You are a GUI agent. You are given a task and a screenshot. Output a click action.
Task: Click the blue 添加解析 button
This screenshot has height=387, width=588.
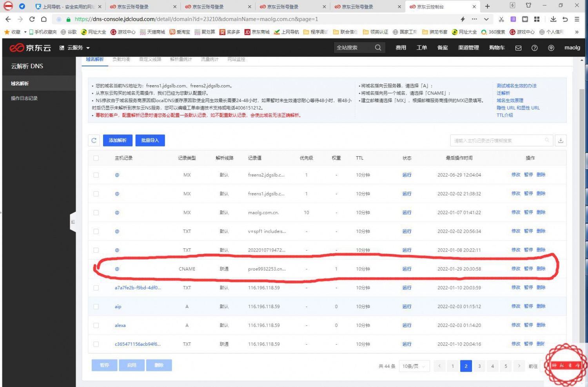point(118,141)
